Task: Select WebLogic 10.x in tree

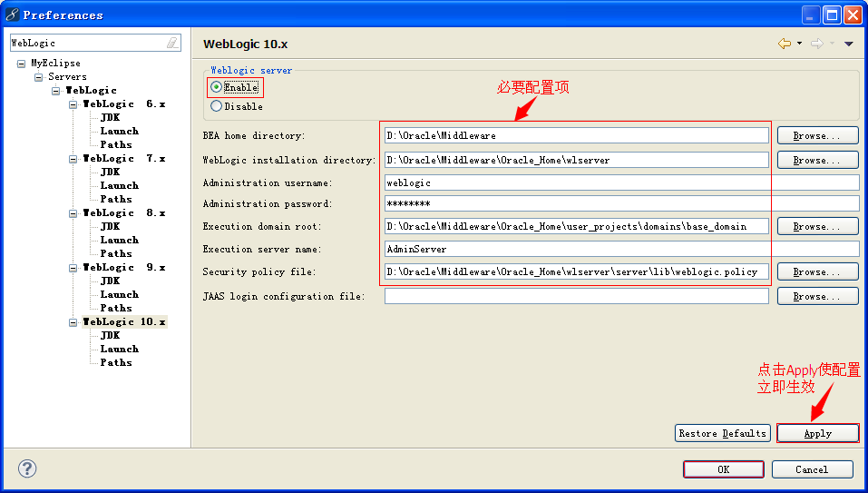Action: pyautogui.click(x=124, y=321)
